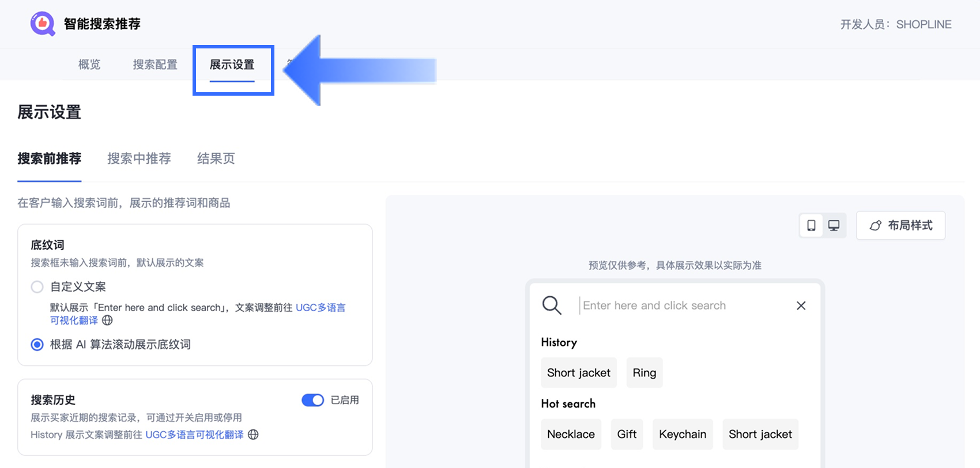Click the Keychain hot search chip
The height and width of the screenshot is (468, 980).
pos(683,435)
